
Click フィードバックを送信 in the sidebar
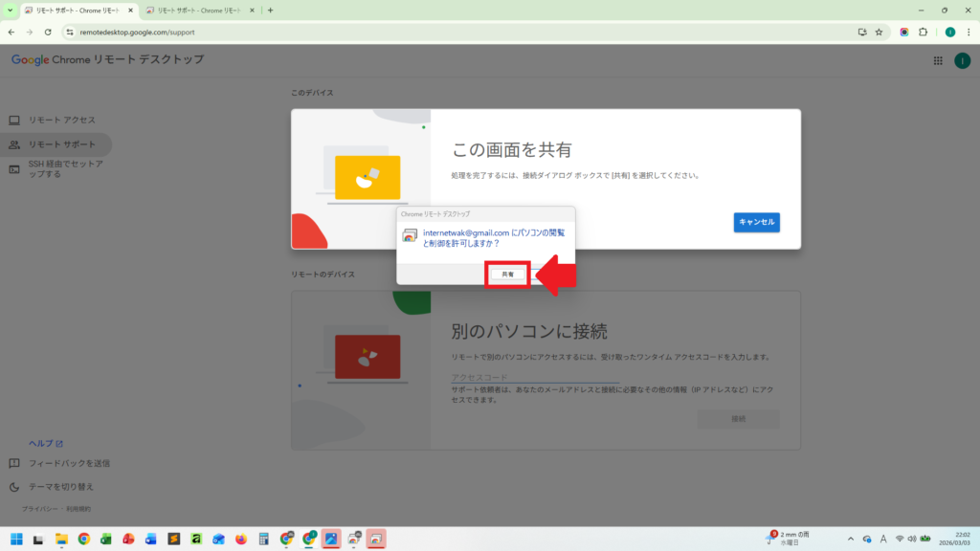click(69, 463)
